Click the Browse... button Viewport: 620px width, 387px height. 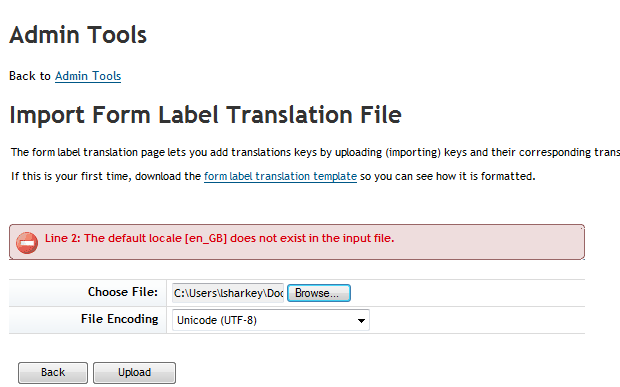319,293
